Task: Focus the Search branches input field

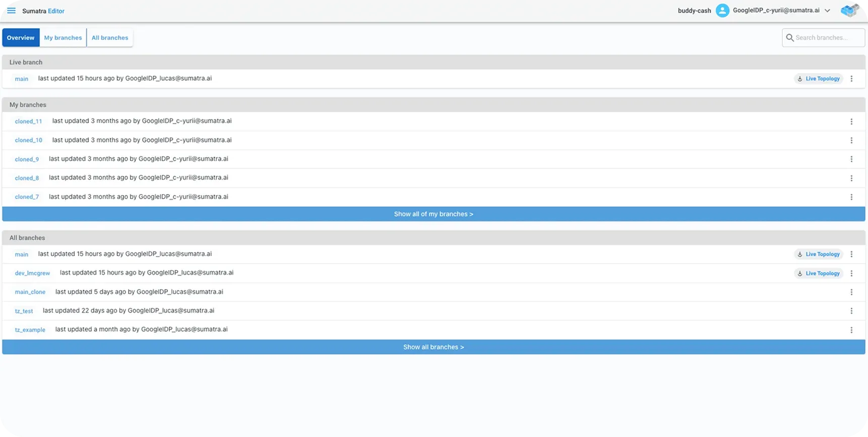Action: point(828,38)
